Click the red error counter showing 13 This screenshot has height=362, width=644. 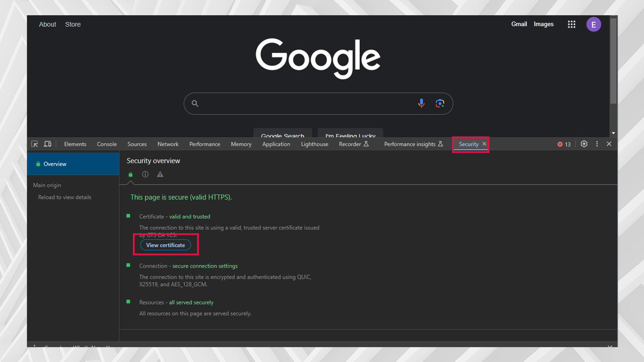(x=563, y=144)
